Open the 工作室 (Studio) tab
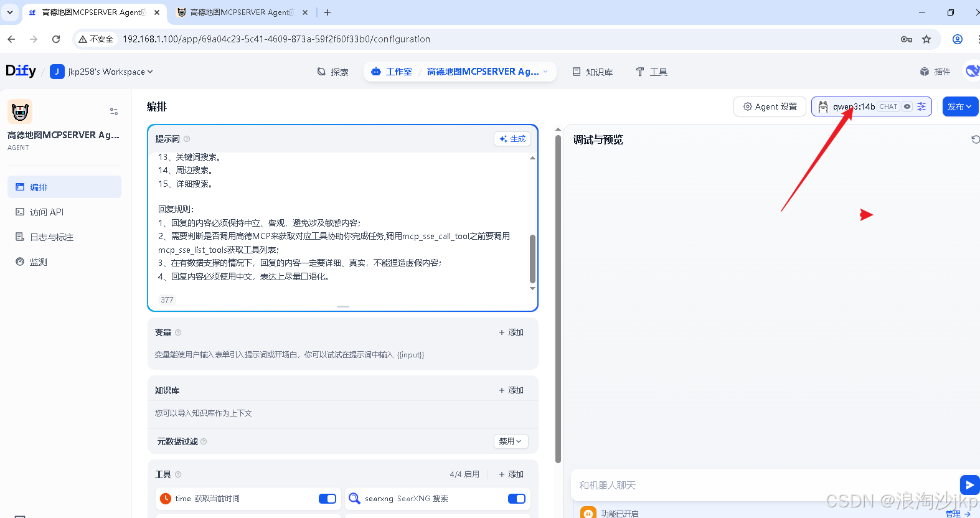Image resolution: width=980 pixels, height=518 pixels. [x=392, y=72]
